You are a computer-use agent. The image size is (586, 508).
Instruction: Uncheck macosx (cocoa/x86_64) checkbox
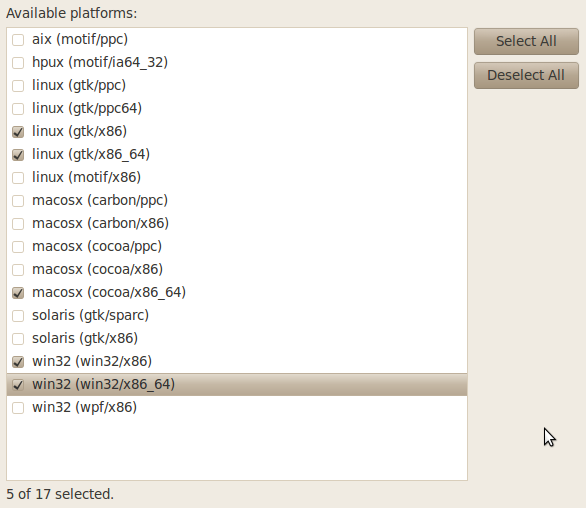point(18,293)
